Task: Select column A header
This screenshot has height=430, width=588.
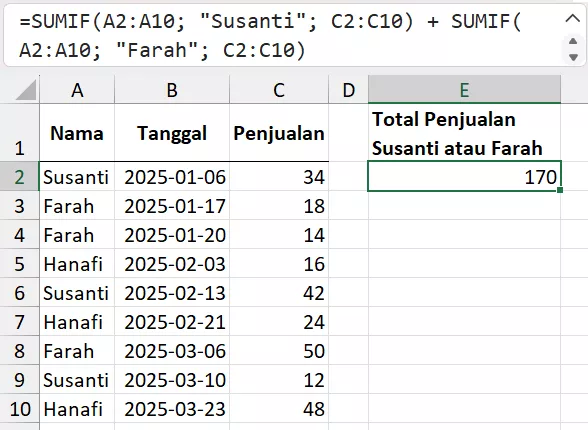Action: tap(77, 90)
